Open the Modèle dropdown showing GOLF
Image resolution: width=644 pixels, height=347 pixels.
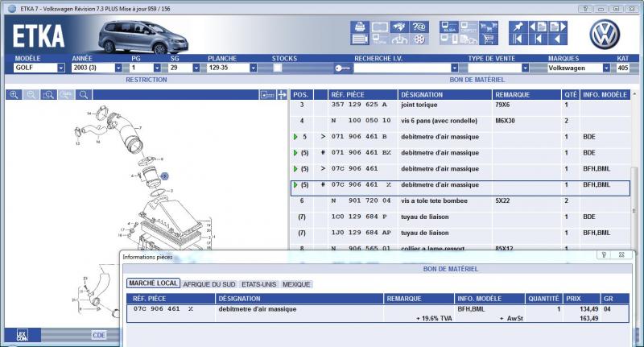click(61, 68)
